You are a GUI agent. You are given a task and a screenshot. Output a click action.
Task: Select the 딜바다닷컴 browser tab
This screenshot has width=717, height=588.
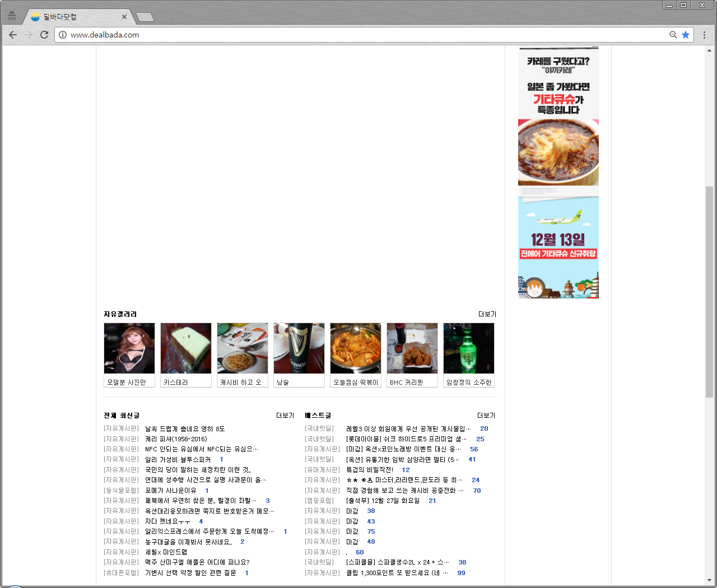pos(73,17)
